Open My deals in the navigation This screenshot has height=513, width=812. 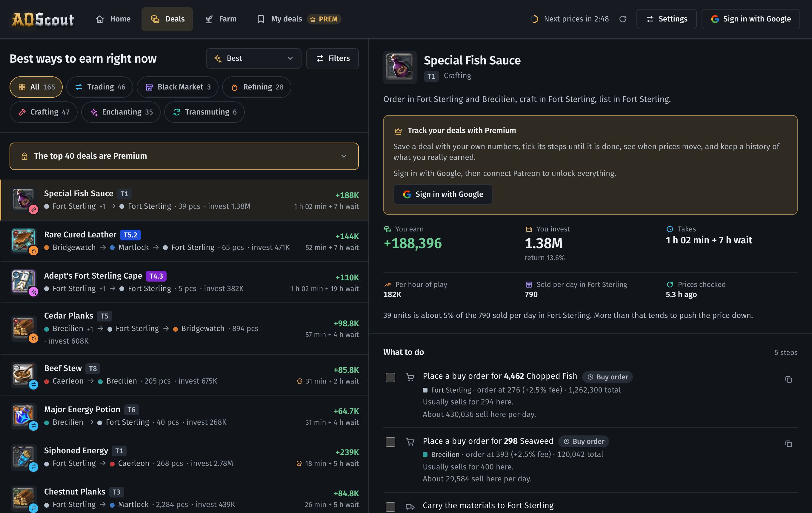[299, 19]
